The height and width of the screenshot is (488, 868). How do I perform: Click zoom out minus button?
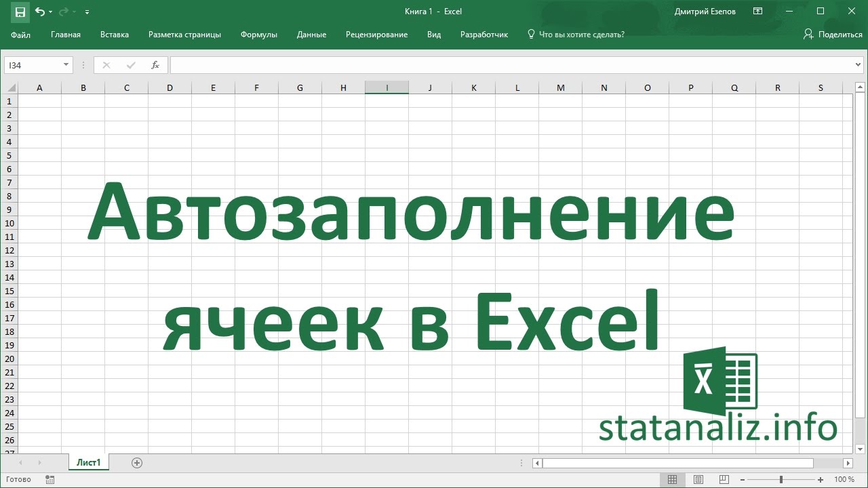pos(743,480)
